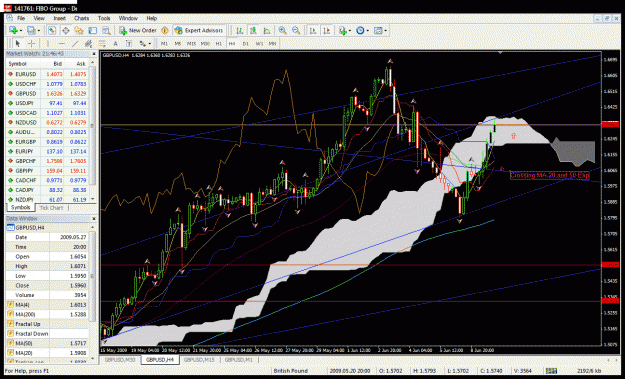Switch to the GBPUSD,M15 chart tab

[x=199, y=359]
